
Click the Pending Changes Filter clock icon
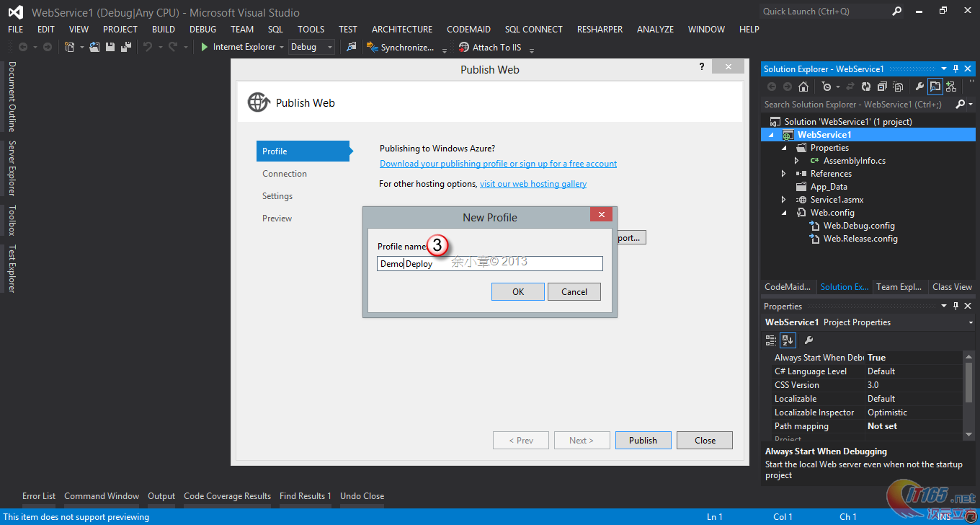[827, 87]
